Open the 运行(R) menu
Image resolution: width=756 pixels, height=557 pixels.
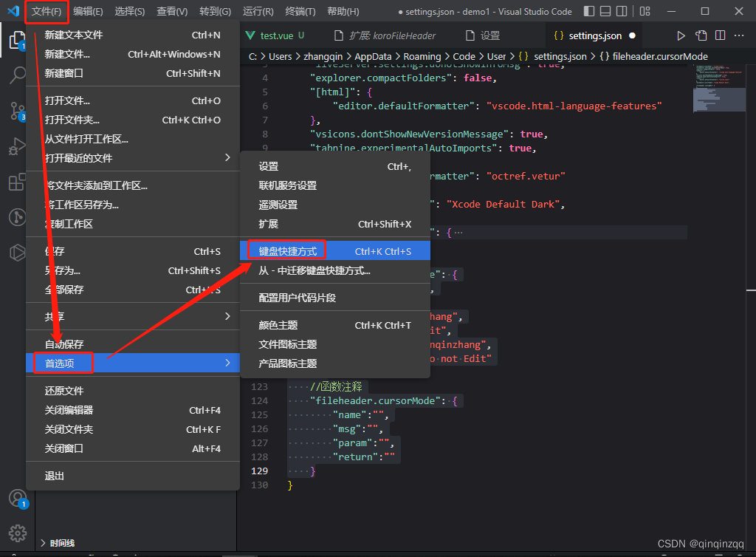click(258, 12)
